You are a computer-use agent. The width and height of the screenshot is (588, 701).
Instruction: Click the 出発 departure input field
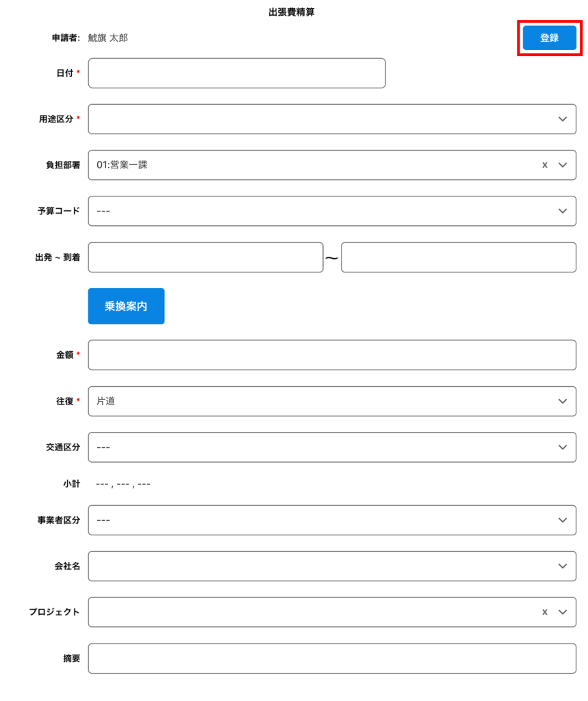click(x=205, y=257)
